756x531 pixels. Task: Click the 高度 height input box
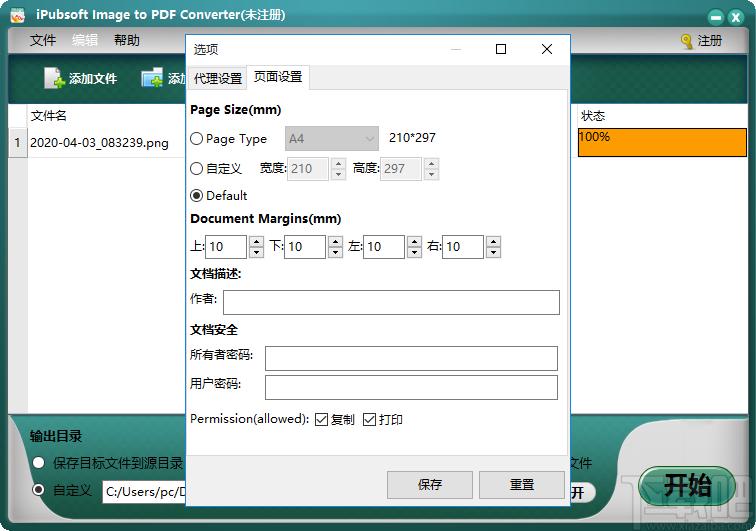pos(401,169)
